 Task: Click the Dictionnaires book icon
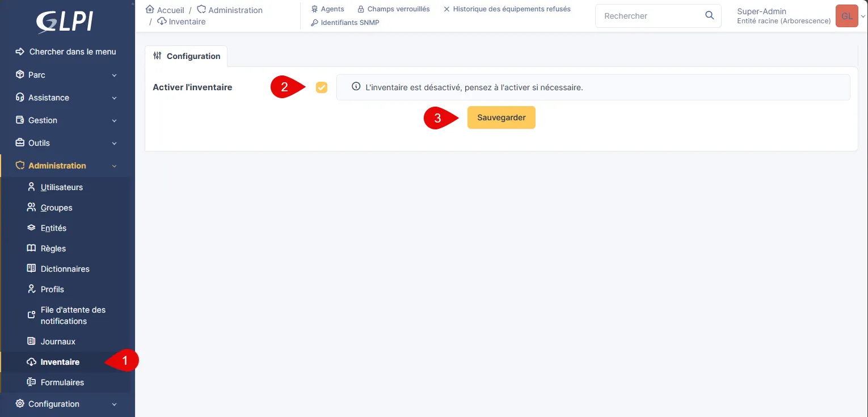[32, 269]
